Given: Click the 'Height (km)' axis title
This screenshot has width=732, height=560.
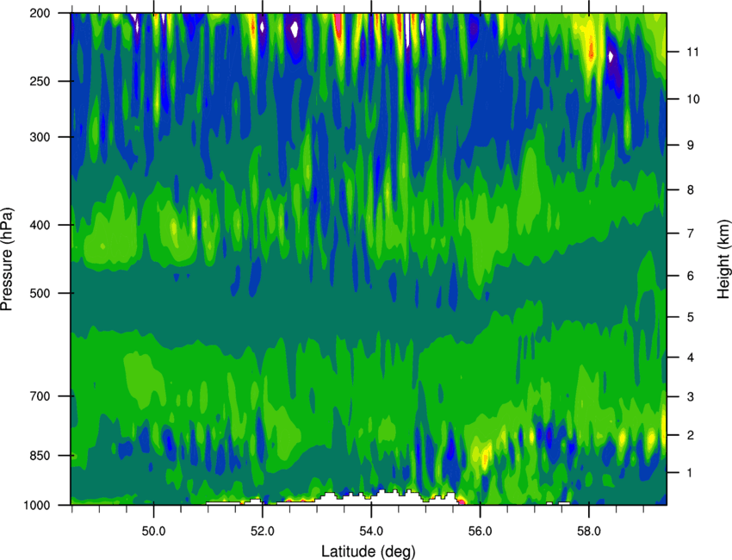Looking at the screenshot, I should (724, 252).
